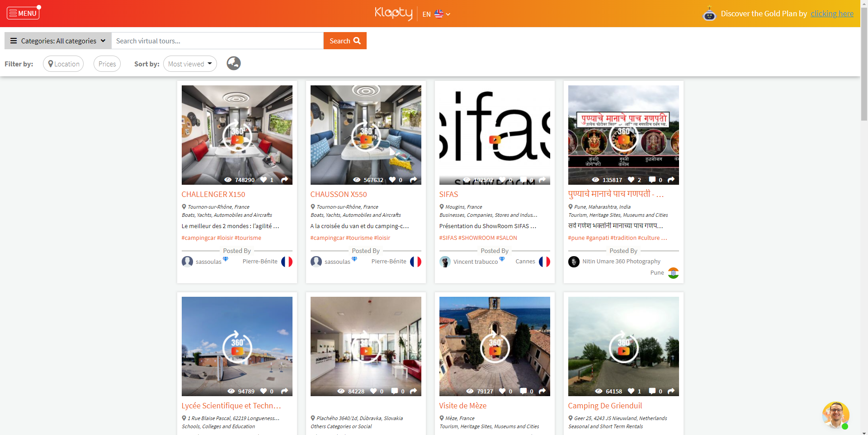The height and width of the screenshot is (435, 868).
Task: Open the CHAUSSON X550 title link
Action: point(339,194)
